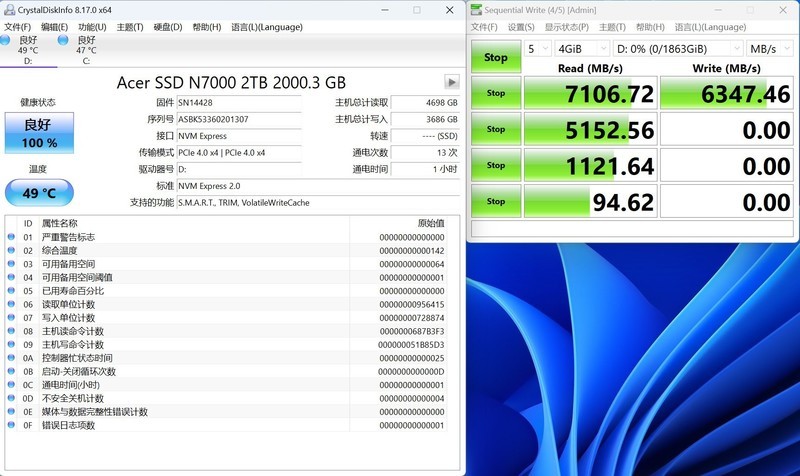Click the total host reads value 4698 GB
Viewport: 800px width, 476px height.
(x=425, y=103)
